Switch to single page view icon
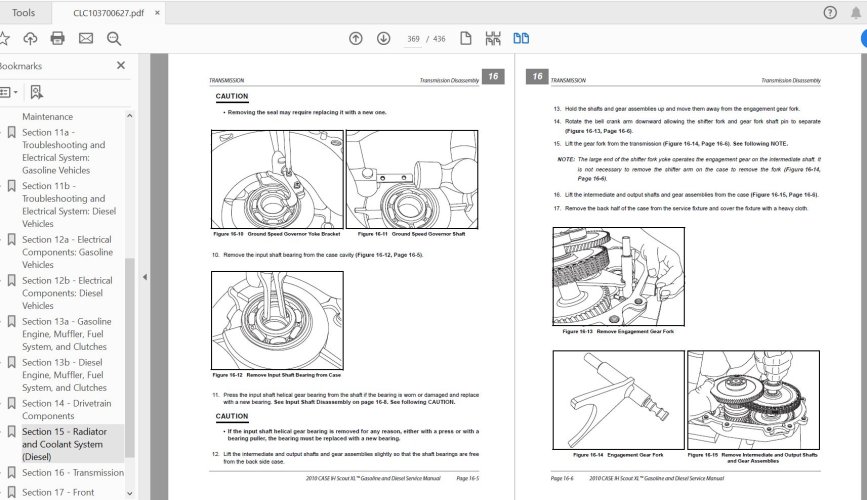The height and width of the screenshot is (500, 867). 465,39
